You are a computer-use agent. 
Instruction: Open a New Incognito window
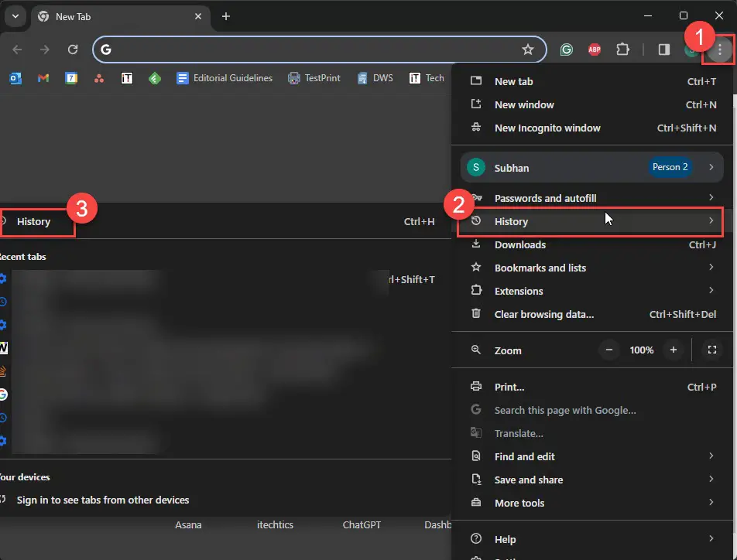pyautogui.click(x=547, y=128)
